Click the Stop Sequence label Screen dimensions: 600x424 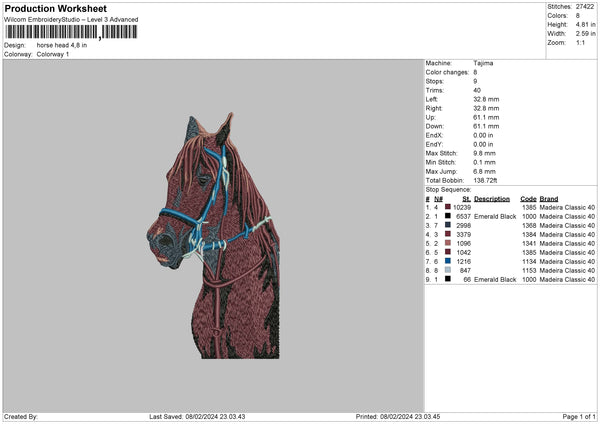tap(447, 188)
